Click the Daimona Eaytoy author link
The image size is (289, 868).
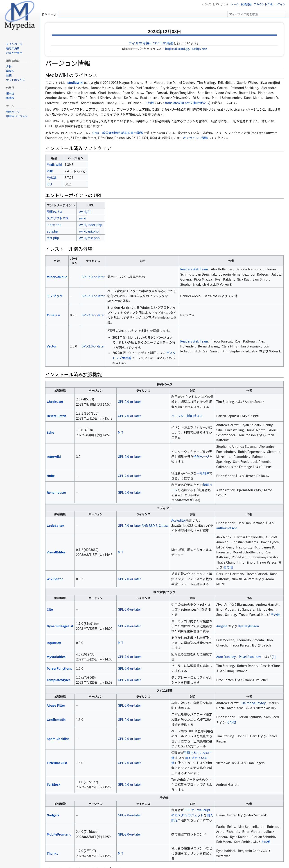click(254, 703)
